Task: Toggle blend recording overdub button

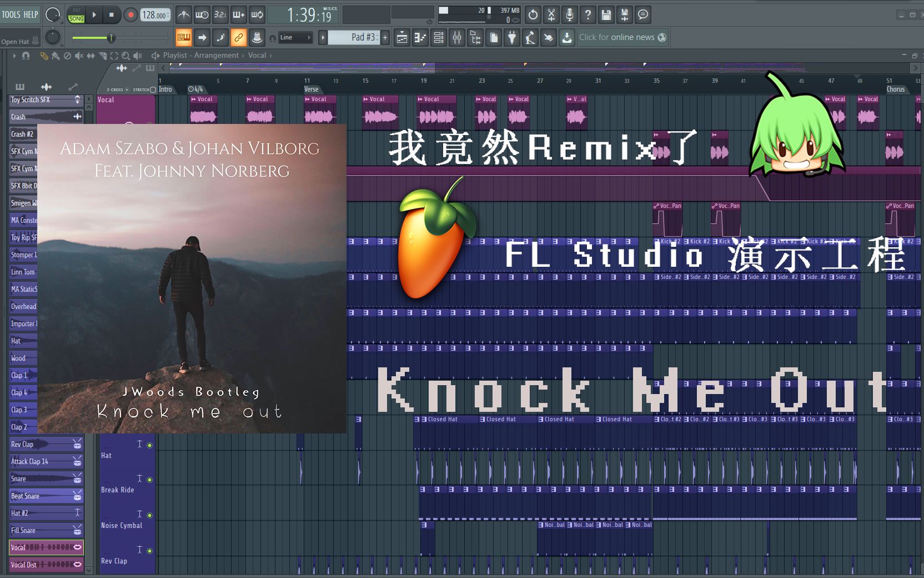Action: (239, 15)
